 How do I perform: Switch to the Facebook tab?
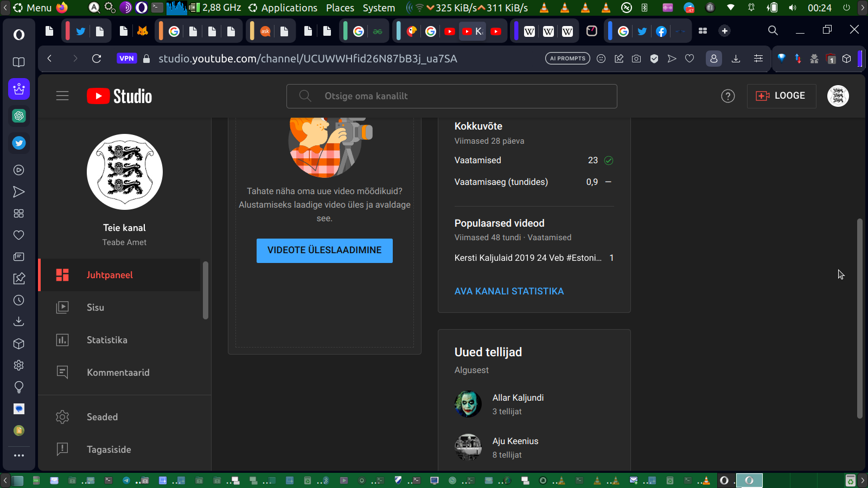(661, 31)
